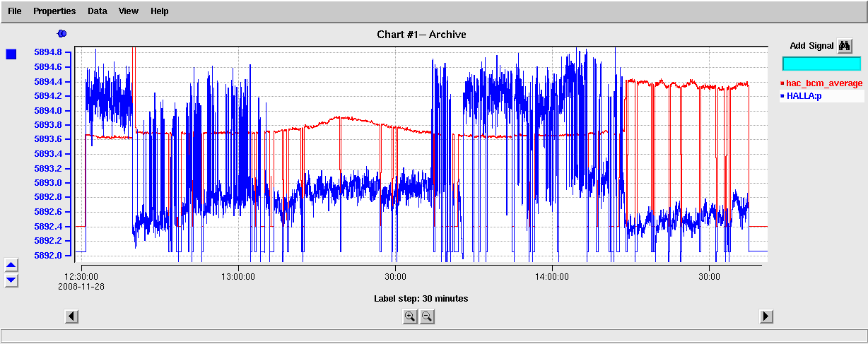Click the 5893.4 Y-axis value
The height and width of the screenshot is (344, 868).
pos(48,154)
